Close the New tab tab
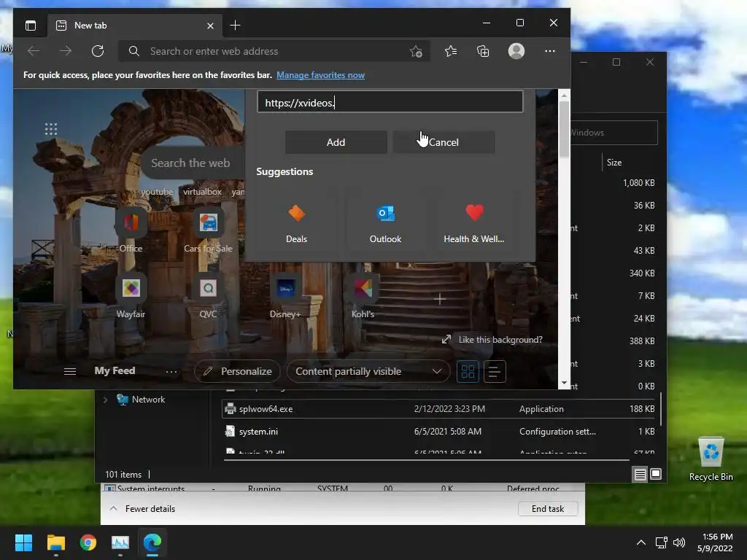Screen dimensions: 747x560 pos(210,26)
